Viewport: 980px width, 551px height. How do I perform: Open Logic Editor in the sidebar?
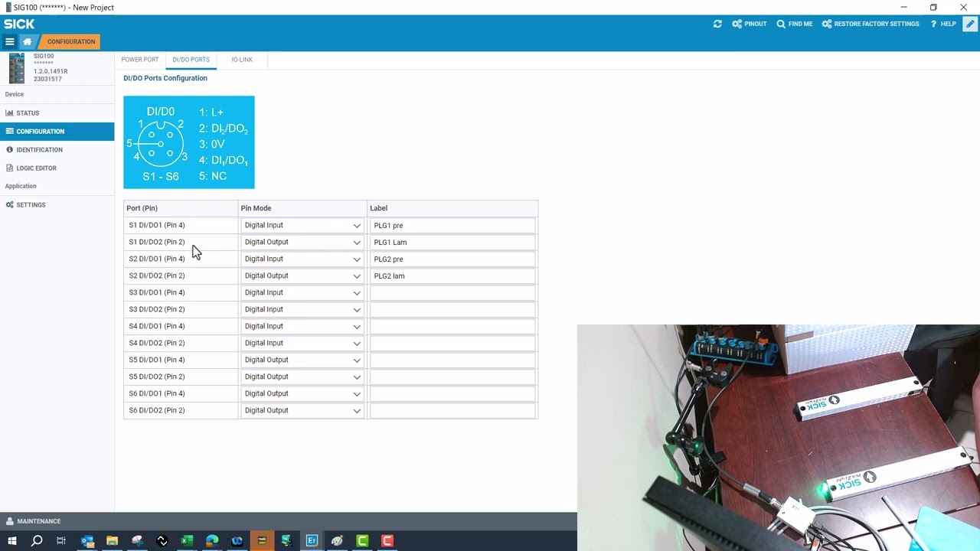click(x=57, y=168)
